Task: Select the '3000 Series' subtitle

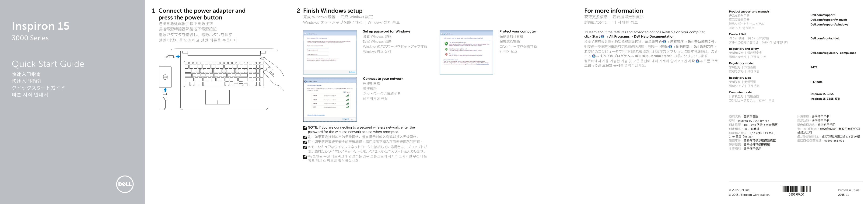Action: 30,38
